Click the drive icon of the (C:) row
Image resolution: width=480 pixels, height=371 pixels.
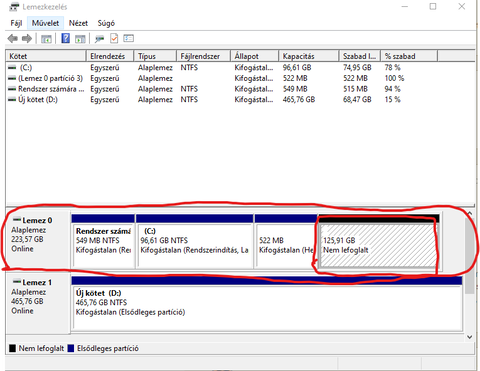(12, 68)
